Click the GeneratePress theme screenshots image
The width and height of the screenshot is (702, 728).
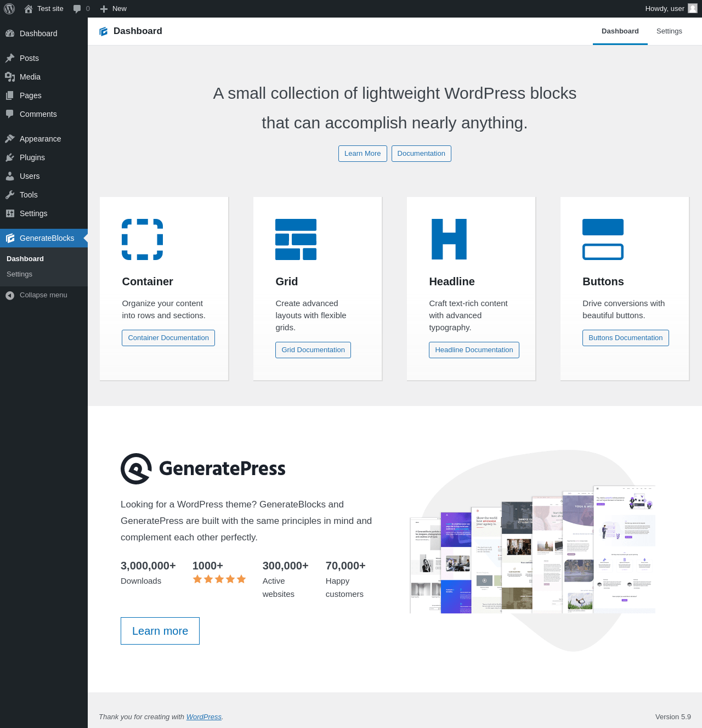pyautogui.click(x=533, y=550)
